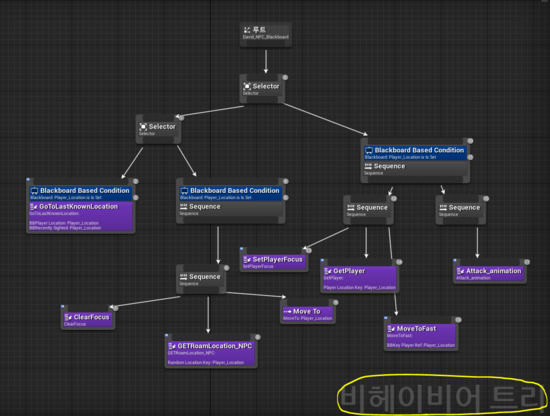Click the Sequence icon of the ClearFocus parent
The width and height of the screenshot is (550, 416).
click(183, 277)
